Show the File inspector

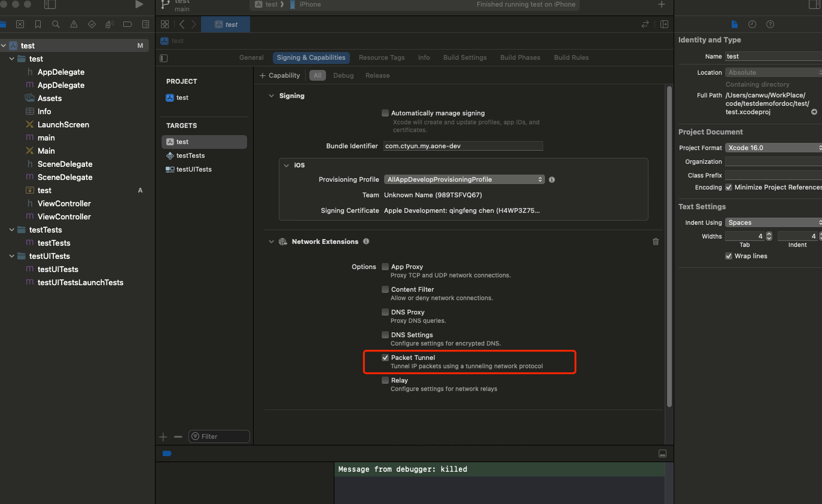click(735, 25)
